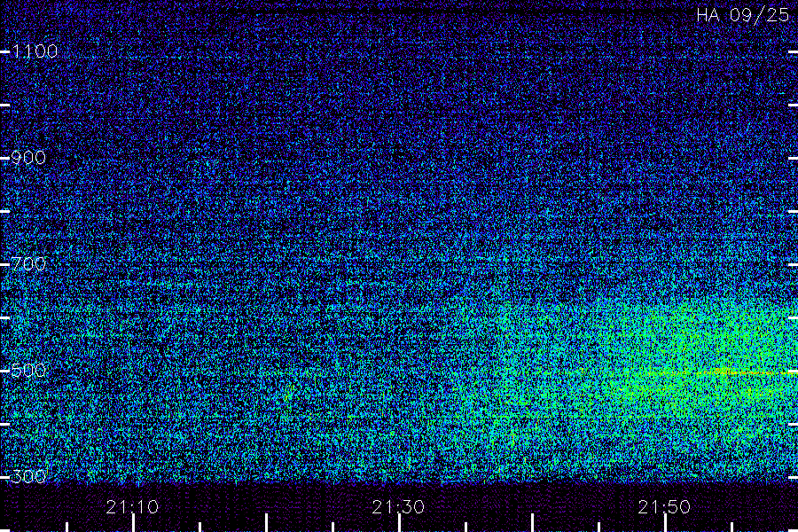
Task: Click the 1100 frequency axis label
Action: [35, 51]
